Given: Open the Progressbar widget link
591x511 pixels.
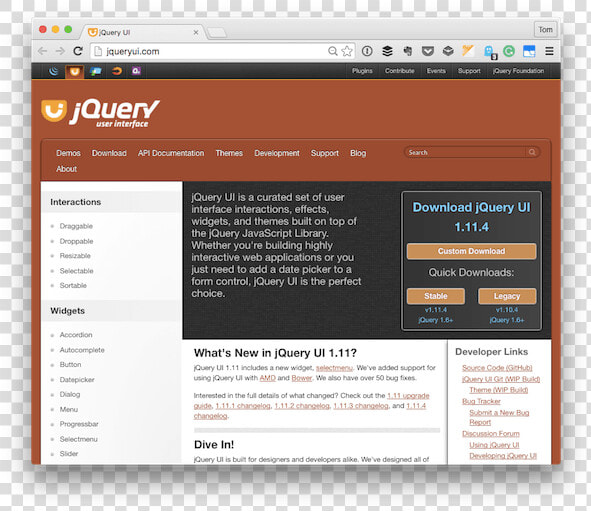Looking at the screenshot, I should [x=79, y=424].
